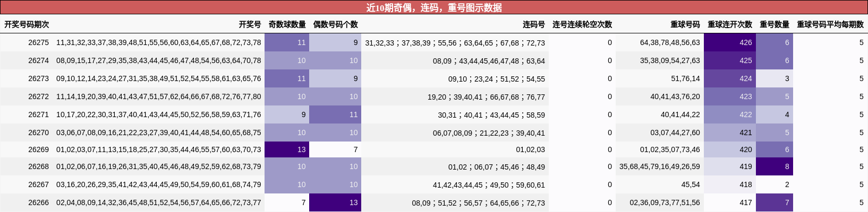
Task: Click repeat count cell 3 in row 26273
Action: [775, 78]
